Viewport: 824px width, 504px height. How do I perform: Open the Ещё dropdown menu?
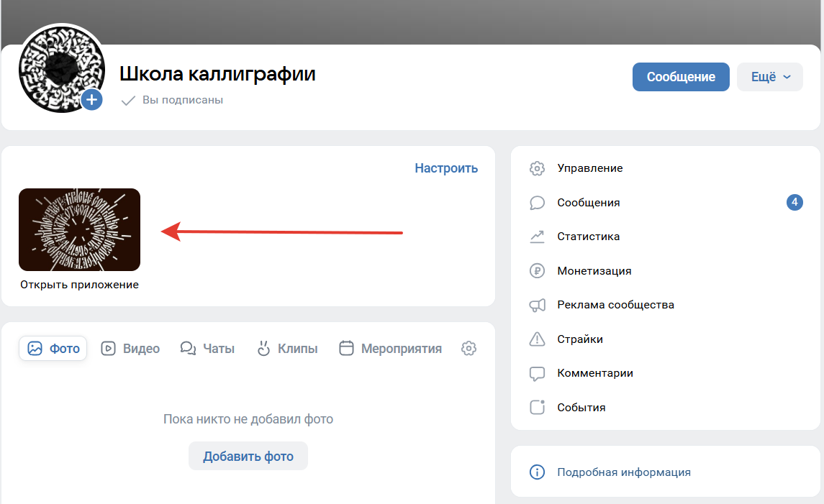(769, 76)
